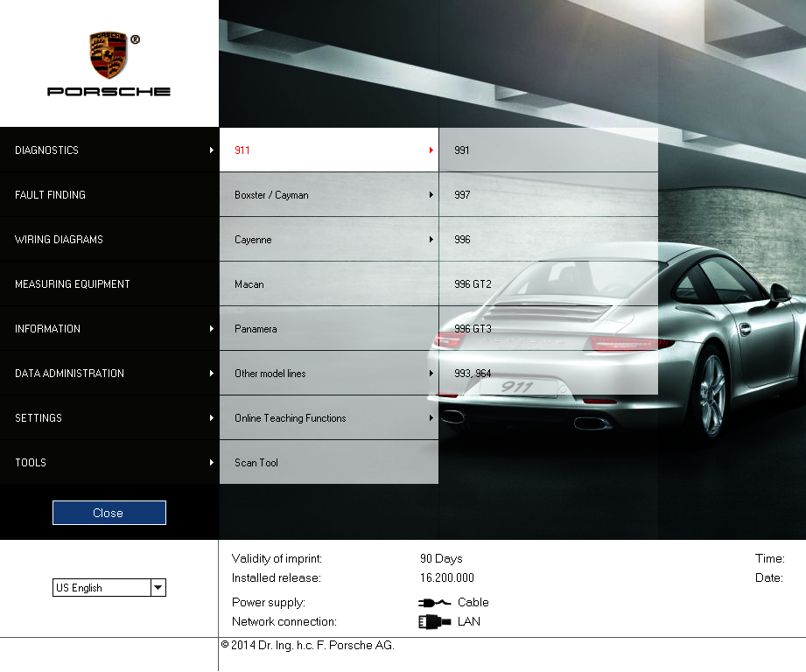Expand Online Teaching Functions arrow
Screen dimensions: 806x672
pos(431,417)
